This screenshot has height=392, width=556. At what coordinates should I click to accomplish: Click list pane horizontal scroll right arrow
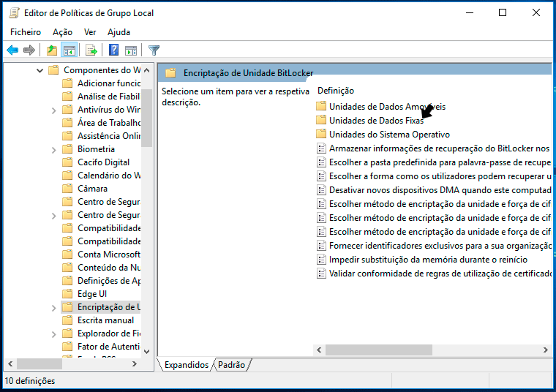pos(545,350)
